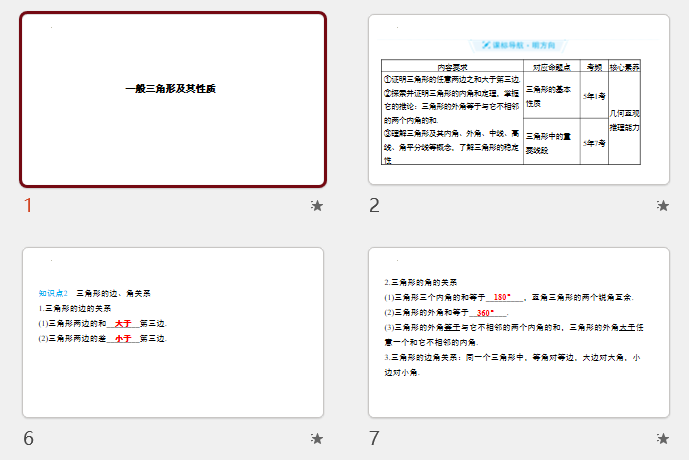This screenshot has width=689, height=460.
Task: Select slide 7 about 三角形的角的关系
Action: 519,331
